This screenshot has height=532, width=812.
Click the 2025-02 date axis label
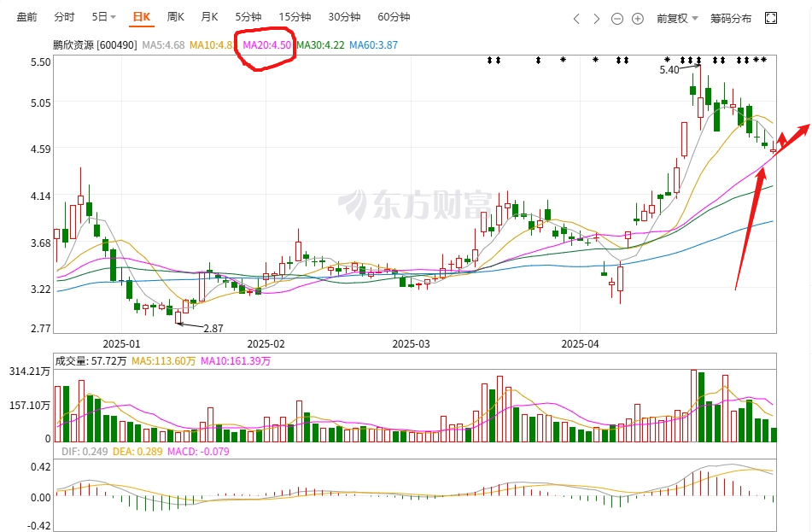[x=266, y=344]
